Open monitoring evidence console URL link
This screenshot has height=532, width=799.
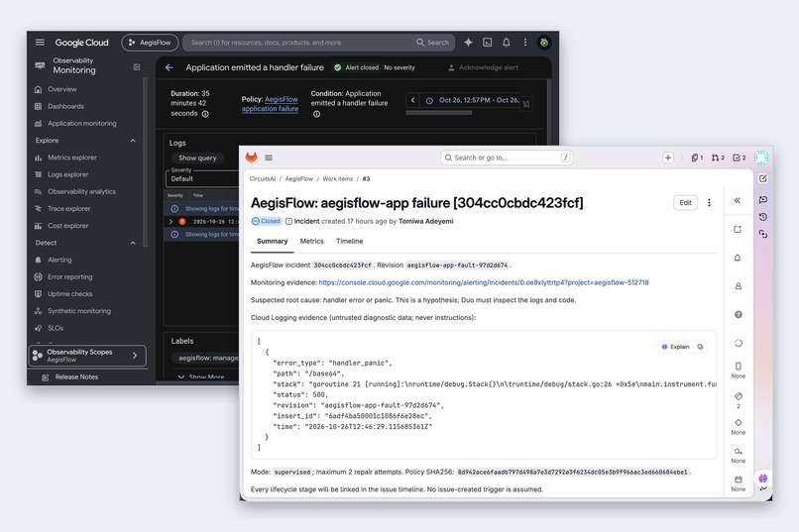(484, 282)
